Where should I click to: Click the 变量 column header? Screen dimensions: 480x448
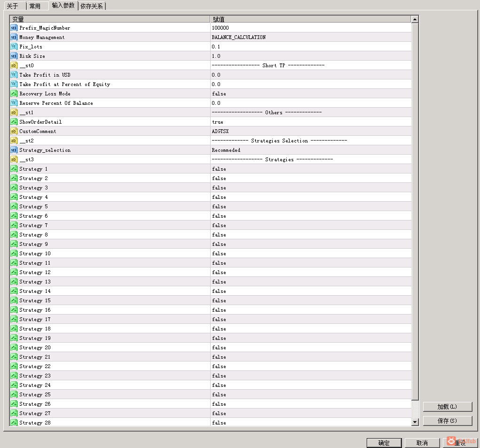110,19
